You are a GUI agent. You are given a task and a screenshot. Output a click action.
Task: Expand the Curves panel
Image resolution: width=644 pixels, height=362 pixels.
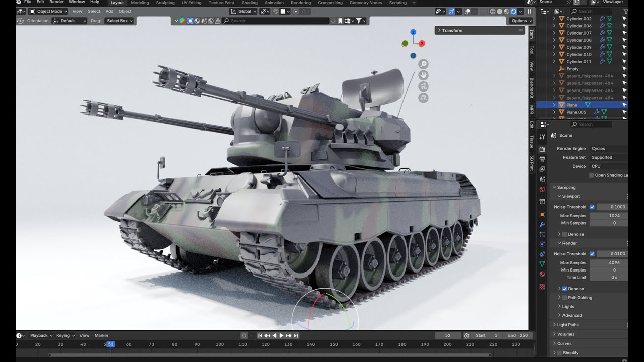click(589, 344)
